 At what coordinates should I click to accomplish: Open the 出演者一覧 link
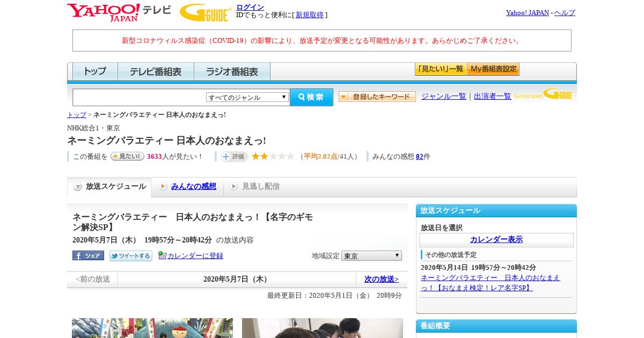(493, 96)
